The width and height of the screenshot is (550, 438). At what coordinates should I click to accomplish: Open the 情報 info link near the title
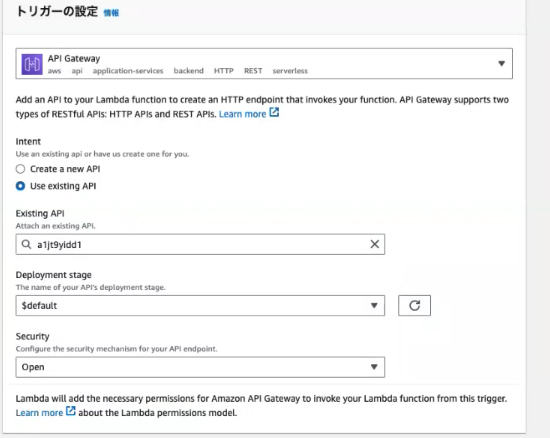(111, 13)
